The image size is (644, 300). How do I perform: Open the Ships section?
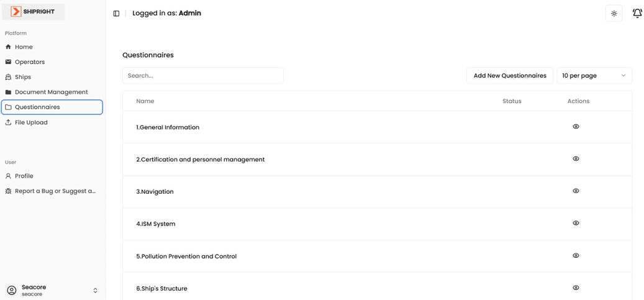pyautogui.click(x=22, y=77)
